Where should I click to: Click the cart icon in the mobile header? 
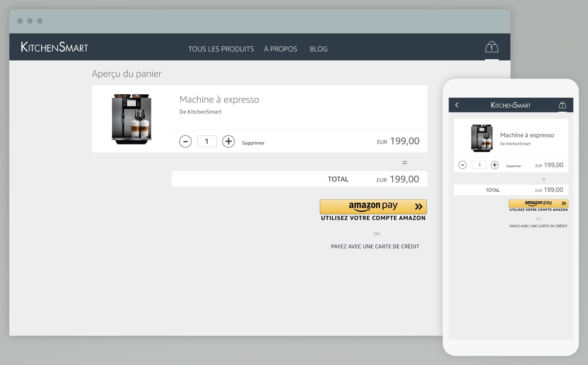click(562, 105)
